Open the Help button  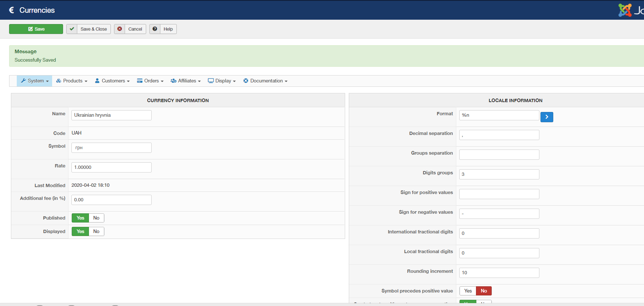pyautogui.click(x=163, y=29)
